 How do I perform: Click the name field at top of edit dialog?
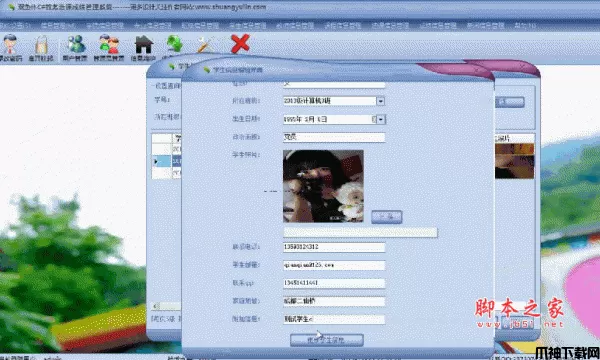pyautogui.click(x=334, y=84)
